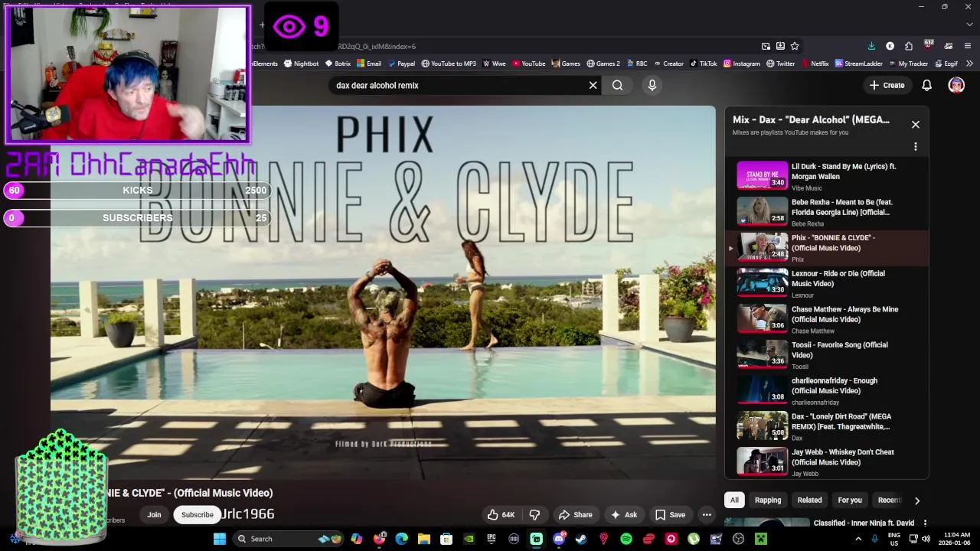Open the YouTube to MP3 bookmark
This screenshot has width=980, height=551.
(x=449, y=64)
